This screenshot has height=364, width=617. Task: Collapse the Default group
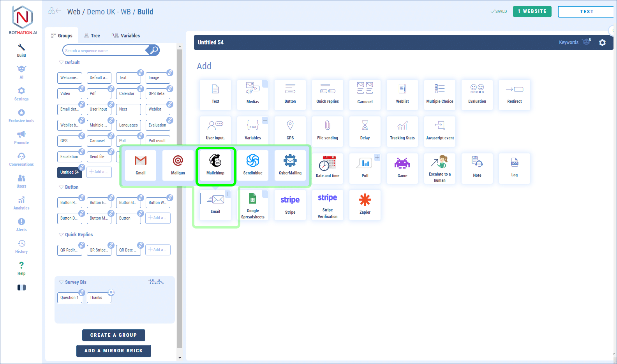coord(61,62)
